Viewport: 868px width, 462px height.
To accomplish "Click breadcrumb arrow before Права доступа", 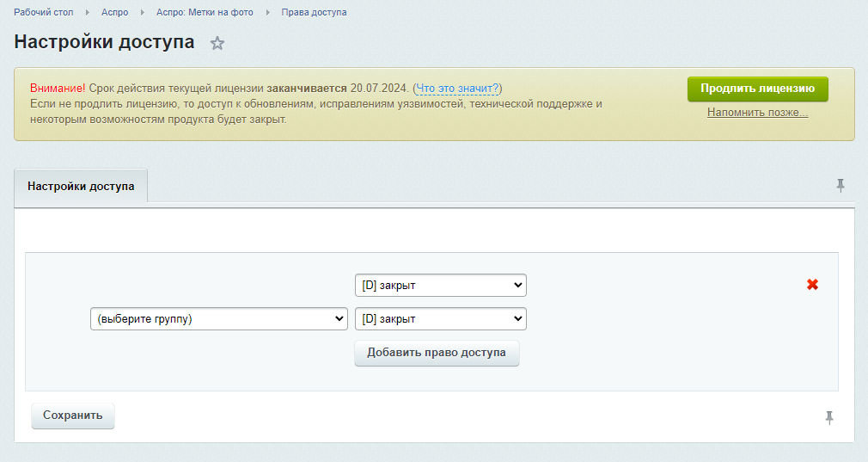I will [x=267, y=12].
